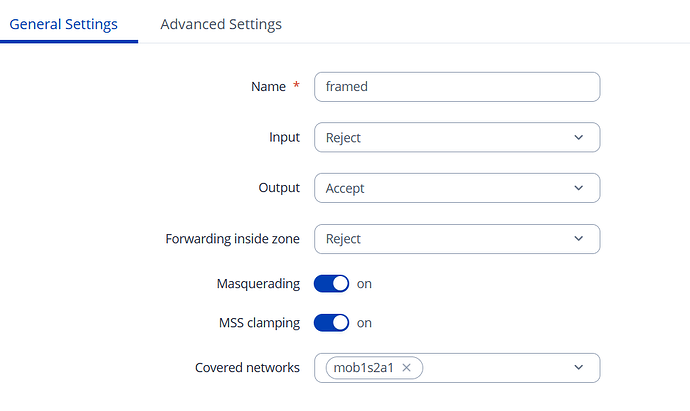The image size is (690, 411).
Task: Select the General Settings tab
Action: 63,24
